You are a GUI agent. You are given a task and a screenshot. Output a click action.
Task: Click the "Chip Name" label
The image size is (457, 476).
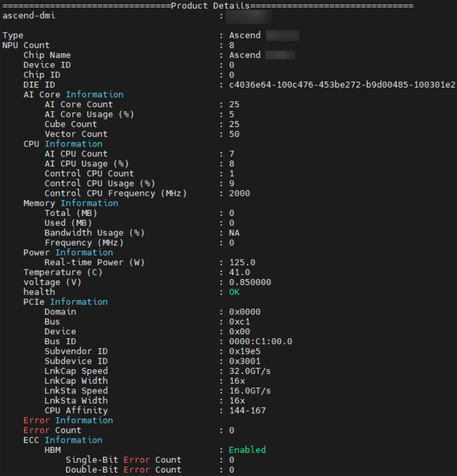47,55
